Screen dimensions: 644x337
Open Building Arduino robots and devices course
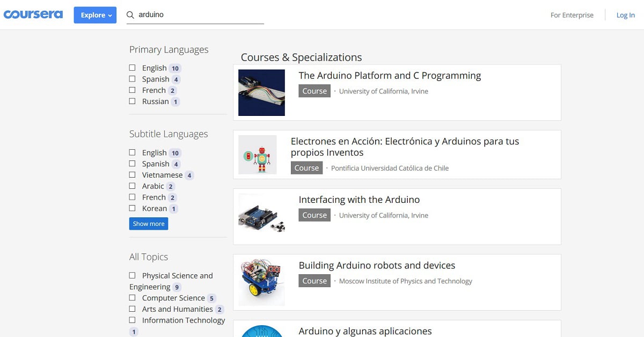point(377,266)
